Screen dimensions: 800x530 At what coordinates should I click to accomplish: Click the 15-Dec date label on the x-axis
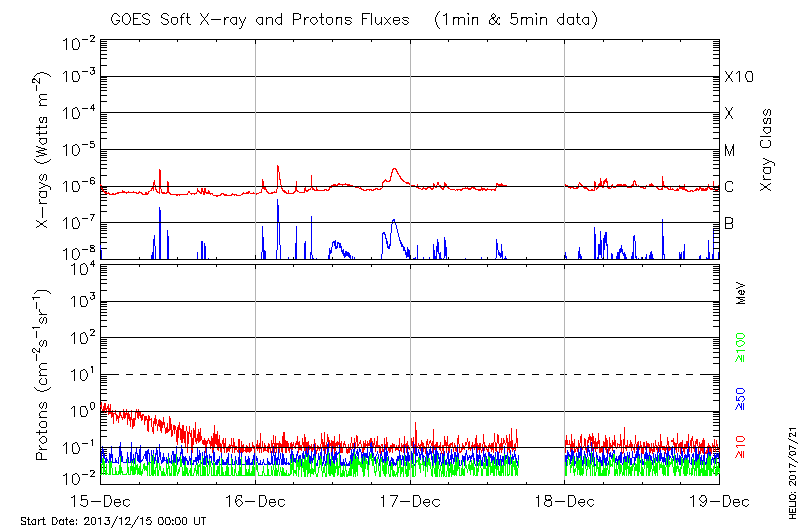coord(101,499)
